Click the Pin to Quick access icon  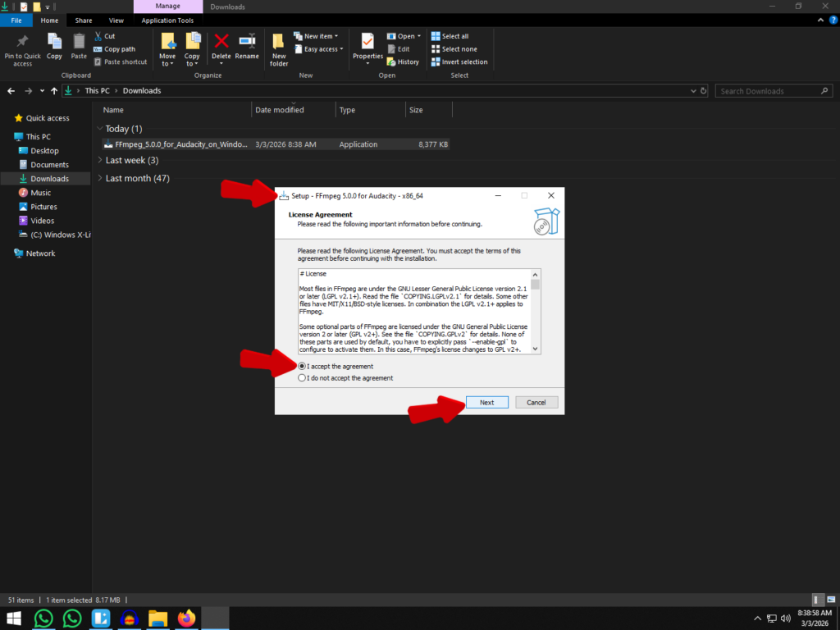point(23,43)
